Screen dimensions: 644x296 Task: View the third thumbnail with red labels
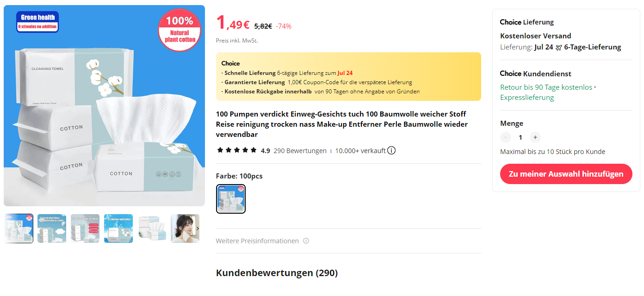tap(85, 228)
